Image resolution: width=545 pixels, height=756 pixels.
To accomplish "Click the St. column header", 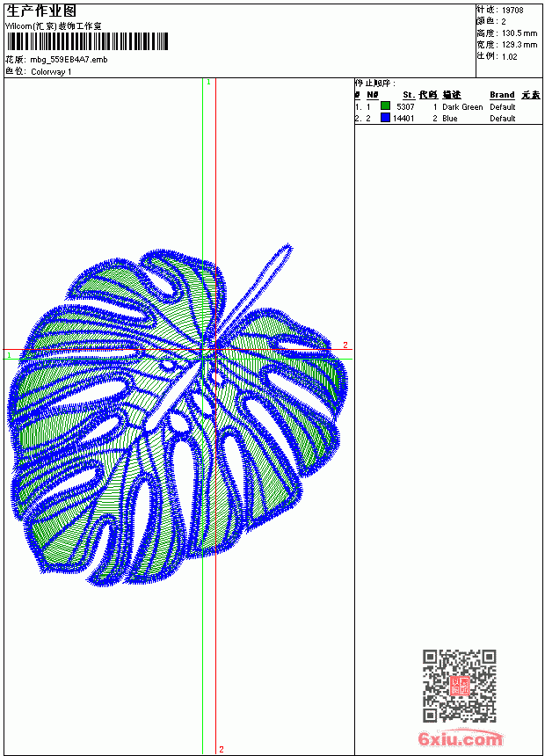I will point(409,95).
